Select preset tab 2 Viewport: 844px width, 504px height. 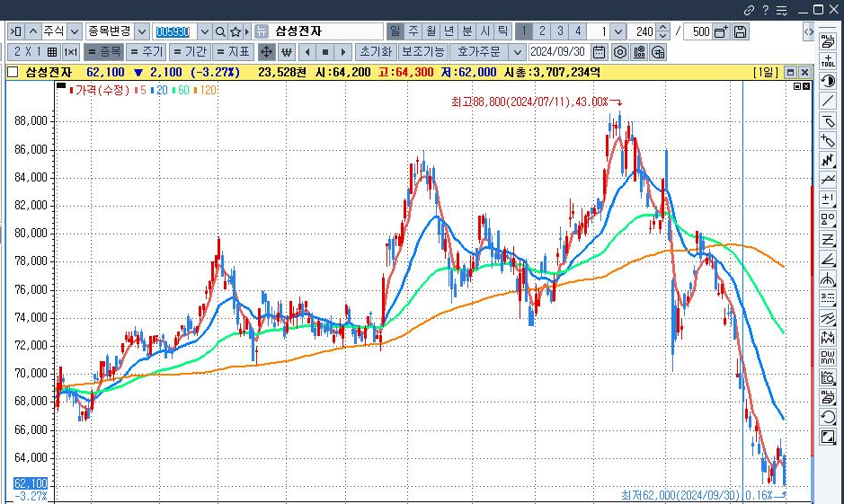click(542, 31)
